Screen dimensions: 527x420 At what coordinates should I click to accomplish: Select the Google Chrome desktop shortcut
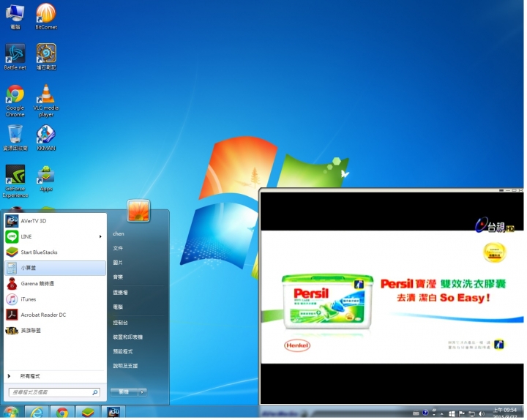tap(15, 101)
